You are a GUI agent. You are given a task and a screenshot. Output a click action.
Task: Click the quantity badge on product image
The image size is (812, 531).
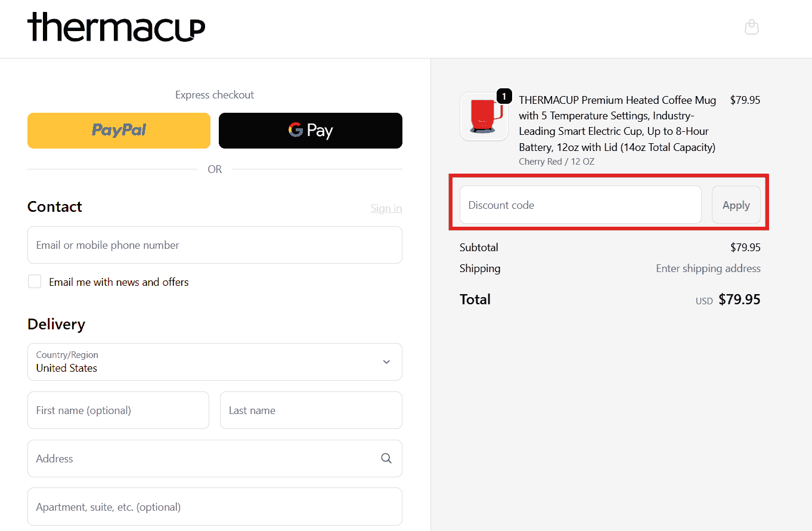(x=504, y=95)
